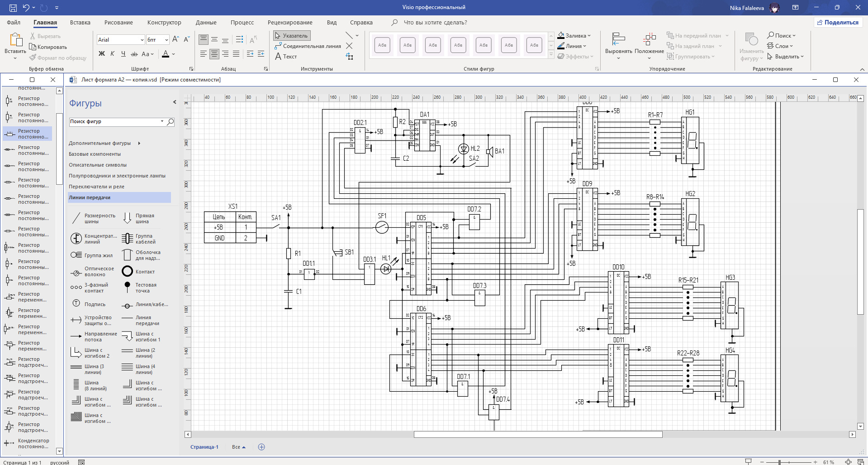Expand the Заливка fill dropdown
Screen dimensions: 868x465
click(589, 36)
